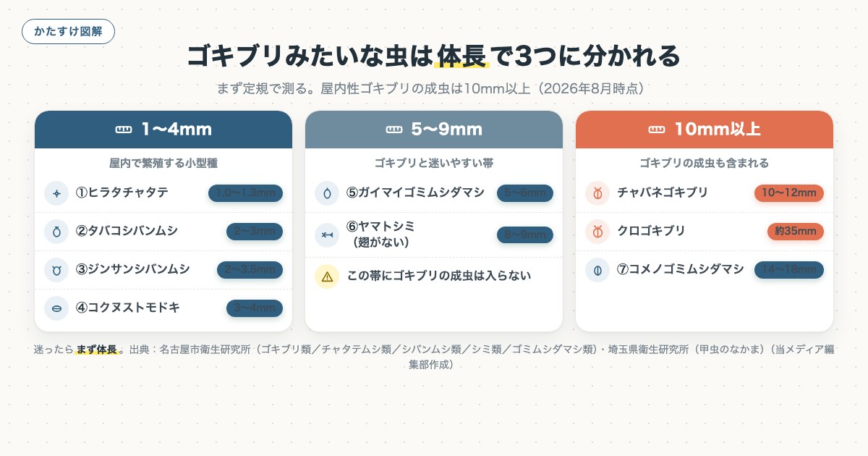
Task: Click the warning triangle icon
Action: (x=326, y=276)
